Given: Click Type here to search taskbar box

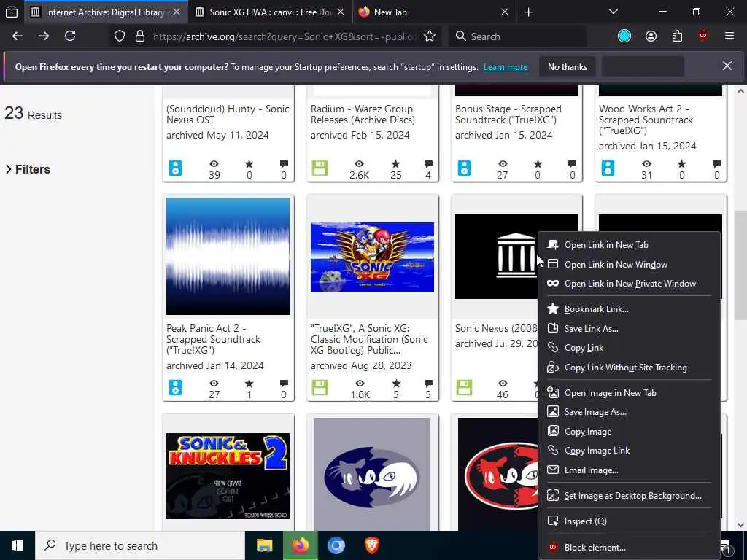Looking at the screenshot, I should click(140, 545).
